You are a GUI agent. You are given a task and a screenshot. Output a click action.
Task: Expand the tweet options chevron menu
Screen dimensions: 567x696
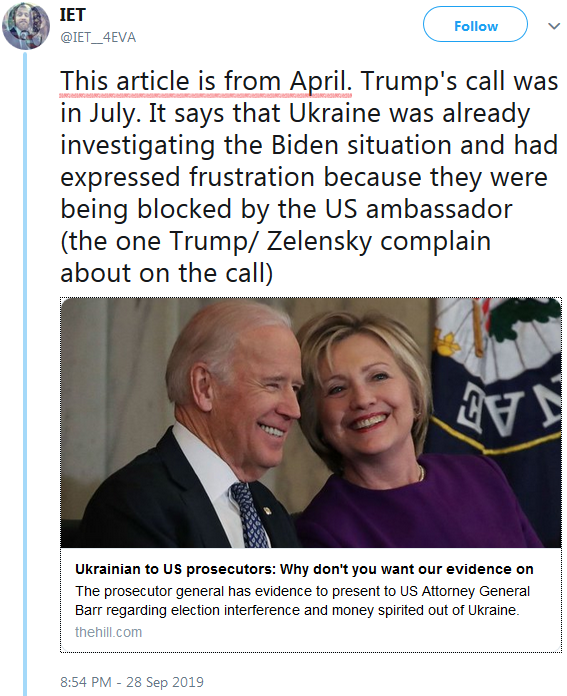tap(554, 26)
